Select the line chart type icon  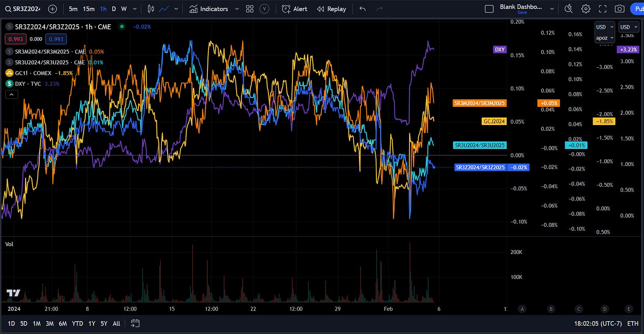point(164,9)
